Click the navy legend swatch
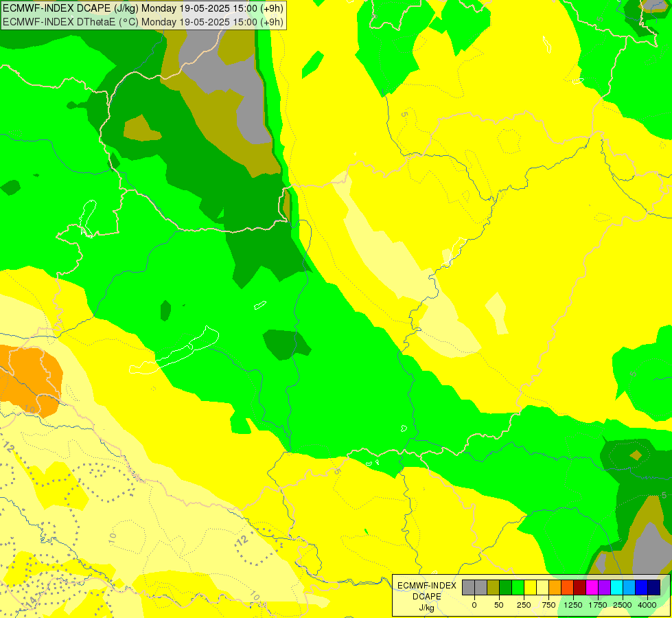This screenshot has height=618, width=672. point(653,588)
